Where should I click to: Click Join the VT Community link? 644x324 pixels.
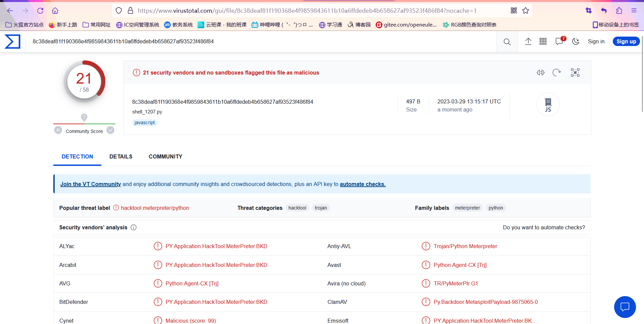(91, 184)
